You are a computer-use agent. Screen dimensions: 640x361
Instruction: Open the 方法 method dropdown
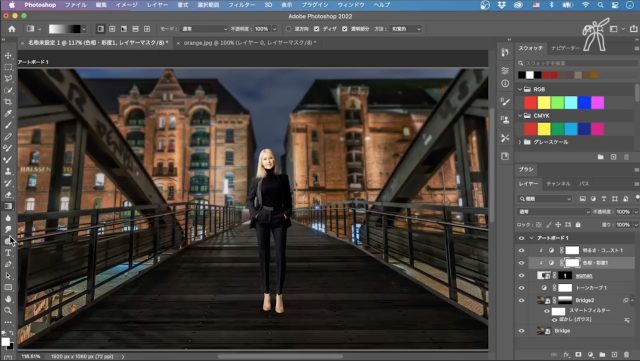pyautogui.click(x=406, y=29)
